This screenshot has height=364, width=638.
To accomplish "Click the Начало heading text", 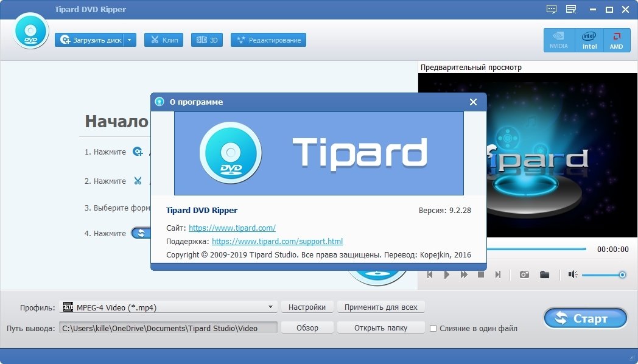I will pos(116,121).
